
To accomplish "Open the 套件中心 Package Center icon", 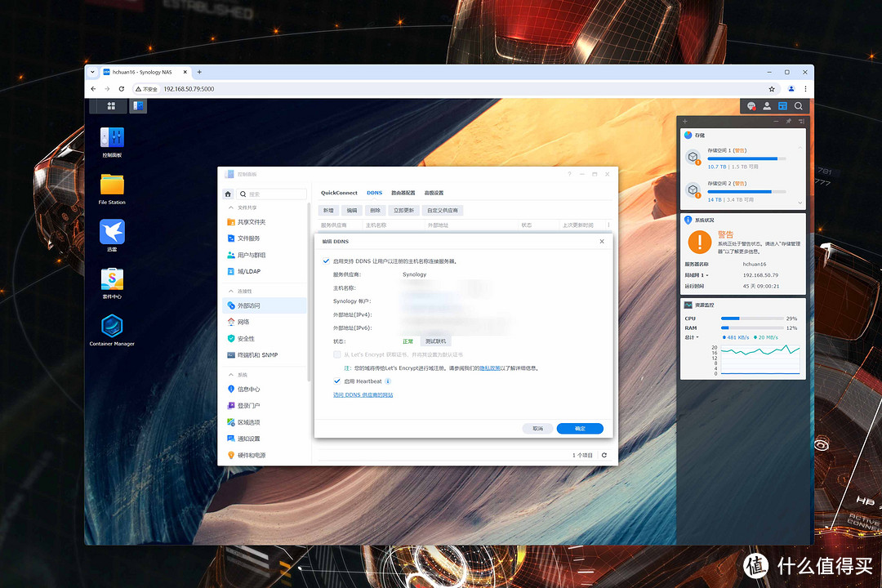I will click(x=112, y=279).
